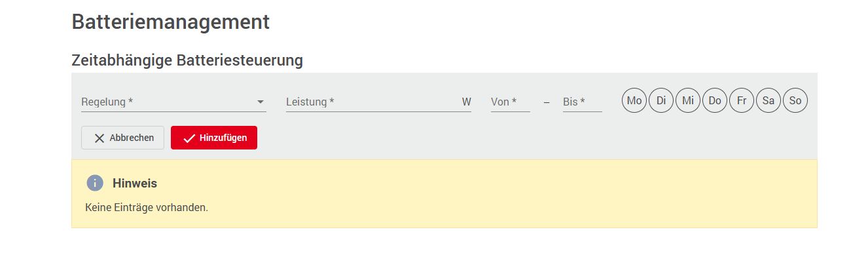Screen dimensions: 868x276
Task: Enable the Di weekday circle
Action: point(661,101)
